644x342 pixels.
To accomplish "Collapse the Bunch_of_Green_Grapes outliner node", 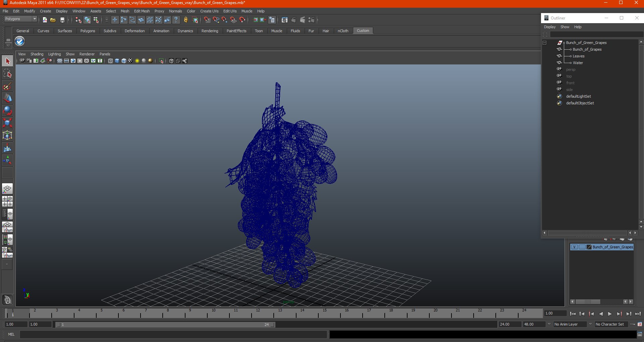I will click(x=545, y=43).
